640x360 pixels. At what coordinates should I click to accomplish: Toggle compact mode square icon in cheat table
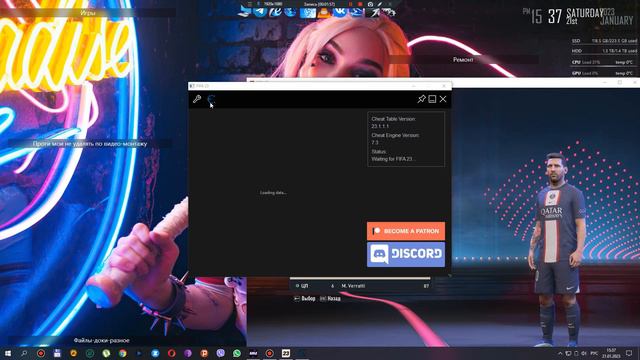pyautogui.click(x=432, y=99)
